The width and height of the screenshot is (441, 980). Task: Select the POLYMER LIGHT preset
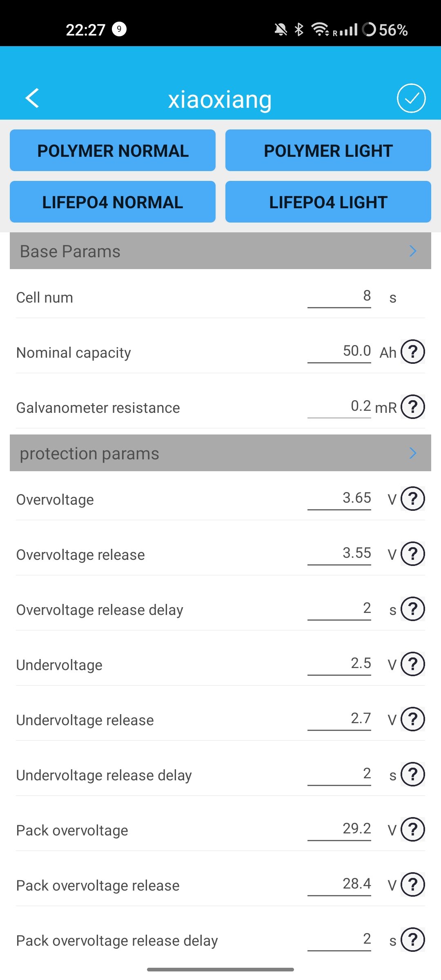coord(328,150)
